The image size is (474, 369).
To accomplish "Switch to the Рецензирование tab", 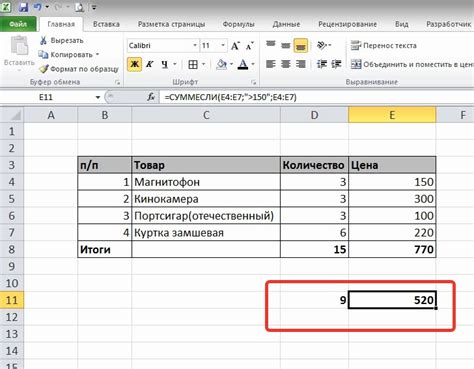I will [347, 24].
